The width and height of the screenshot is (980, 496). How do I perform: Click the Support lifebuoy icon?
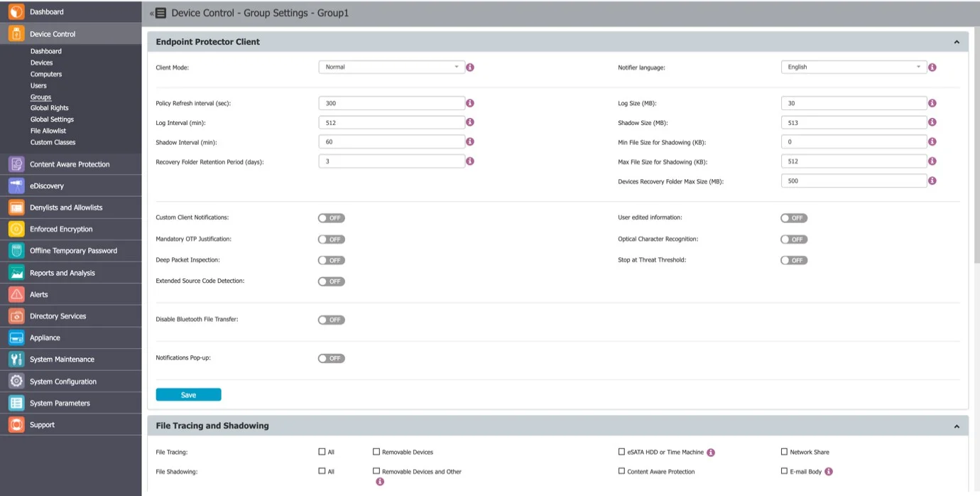16,425
